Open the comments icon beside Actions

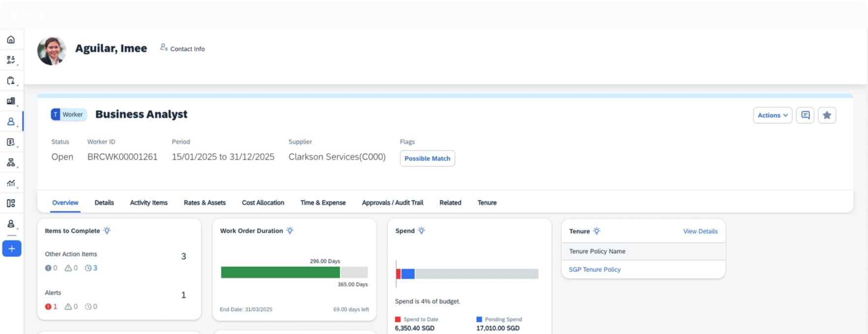coord(805,115)
